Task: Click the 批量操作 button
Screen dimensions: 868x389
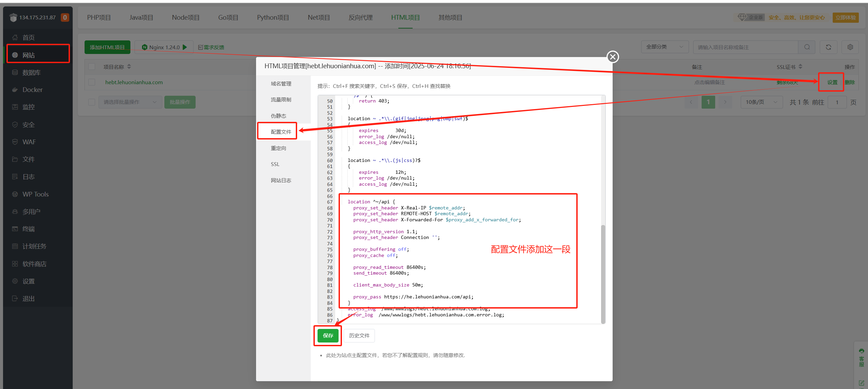Action: 180,102
